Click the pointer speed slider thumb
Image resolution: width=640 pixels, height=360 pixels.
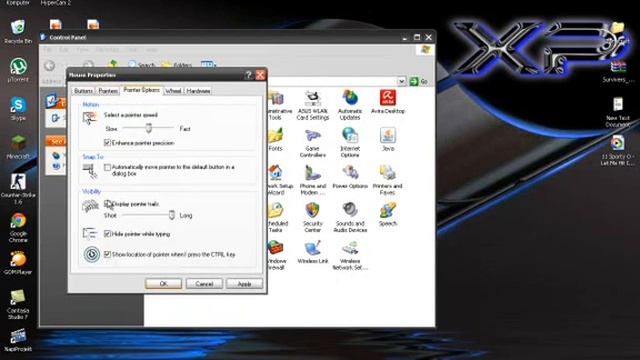tap(149, 128)
